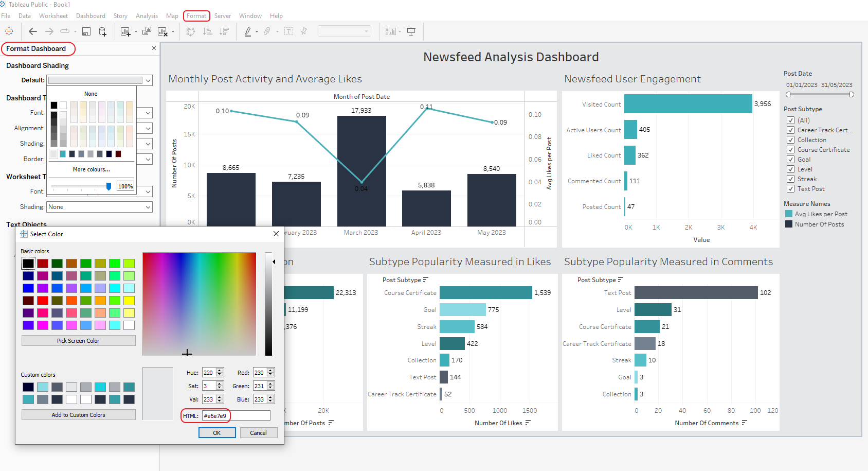Click the Sort descending icon
This screenshot has height=471, width=868.
click(224, 31)
